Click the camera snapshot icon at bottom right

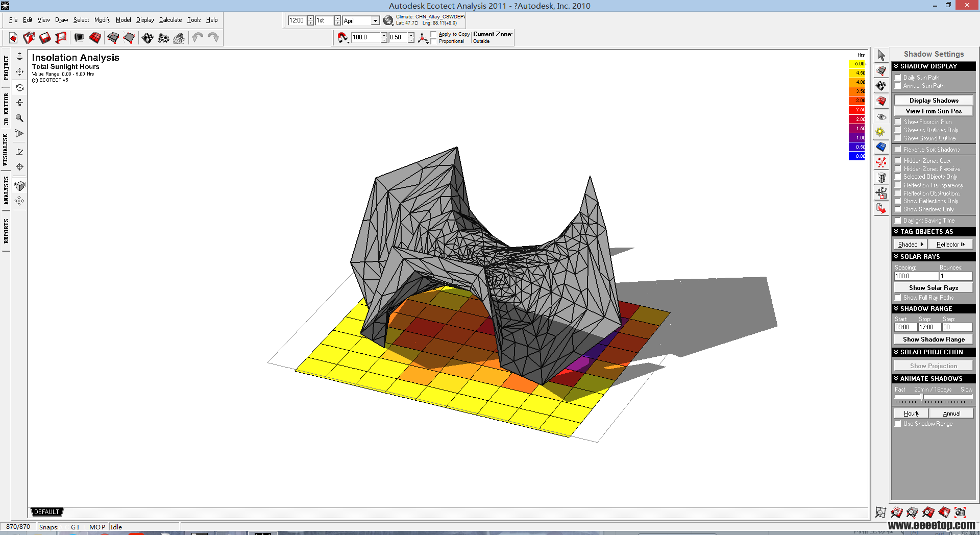tap(960, 512)
